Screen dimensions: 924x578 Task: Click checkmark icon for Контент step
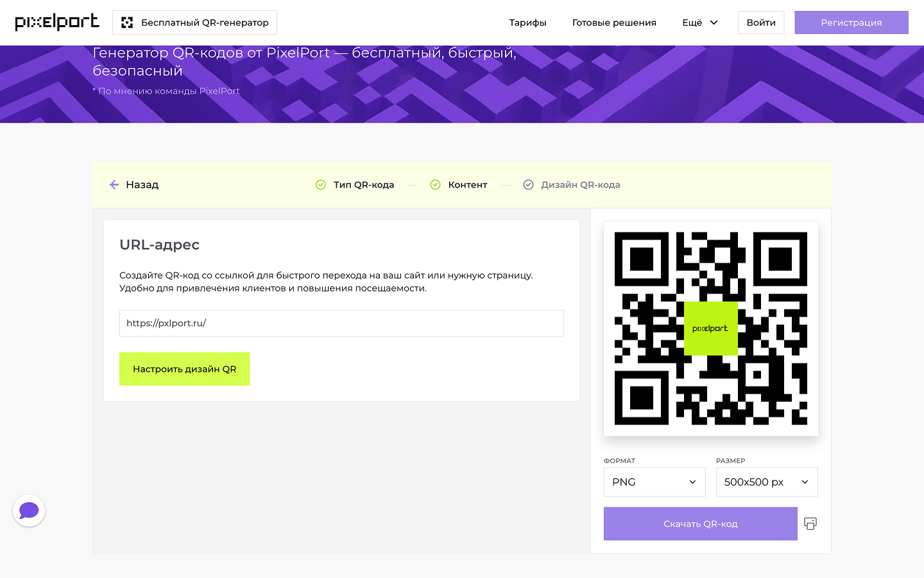click(435, 185)
